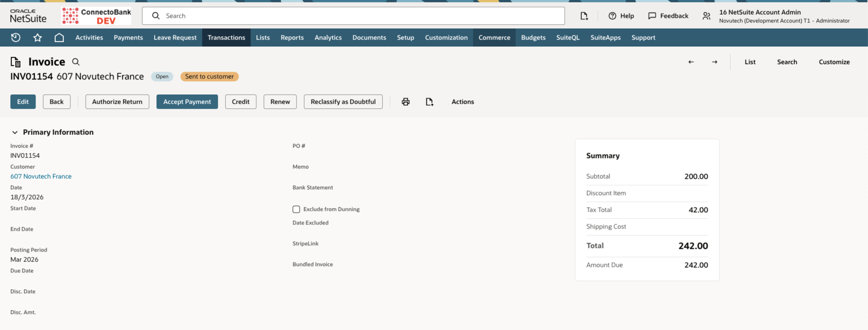Navigate to next record with right arrow
Viewport: 868px width, 330px height.
[x=714, y=62]
